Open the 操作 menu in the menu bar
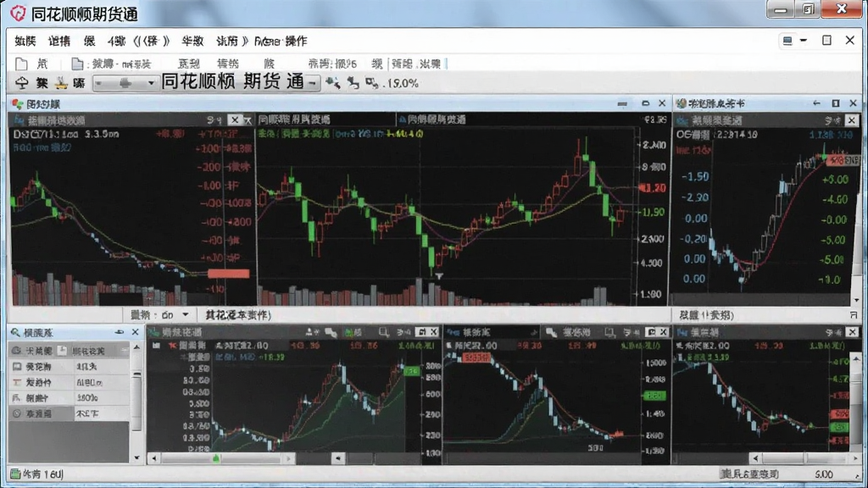Viewport: 868px width, 488px height. [x=296, y=41]
